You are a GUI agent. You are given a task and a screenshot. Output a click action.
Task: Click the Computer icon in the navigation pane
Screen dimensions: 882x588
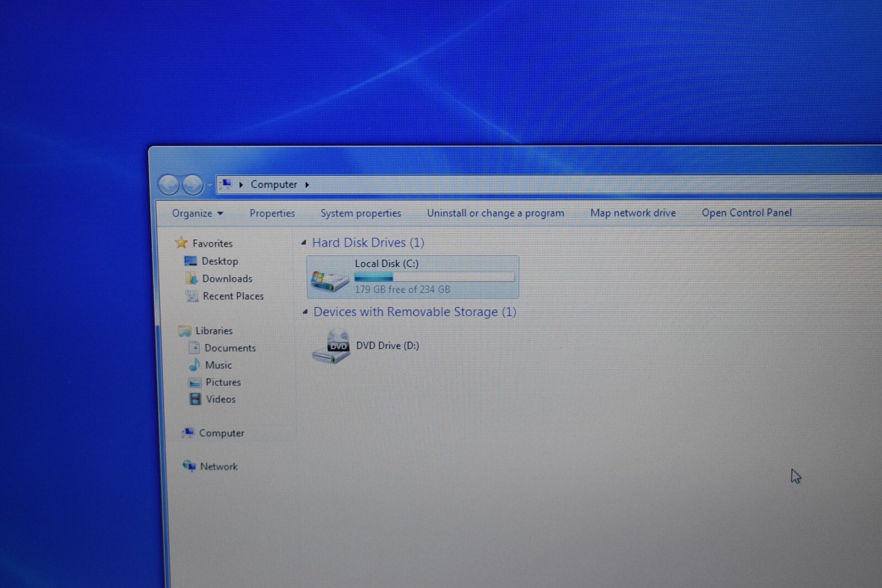(189, 433)
